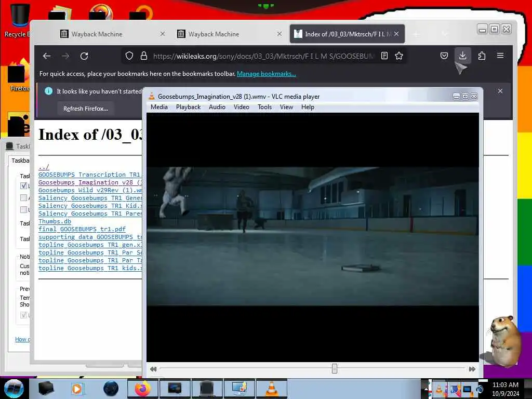The height and width of the screenshot is (399, 532).
Task: Open GOOSEBUMPS Transcription TR1 link
Action: coord(90,175)
